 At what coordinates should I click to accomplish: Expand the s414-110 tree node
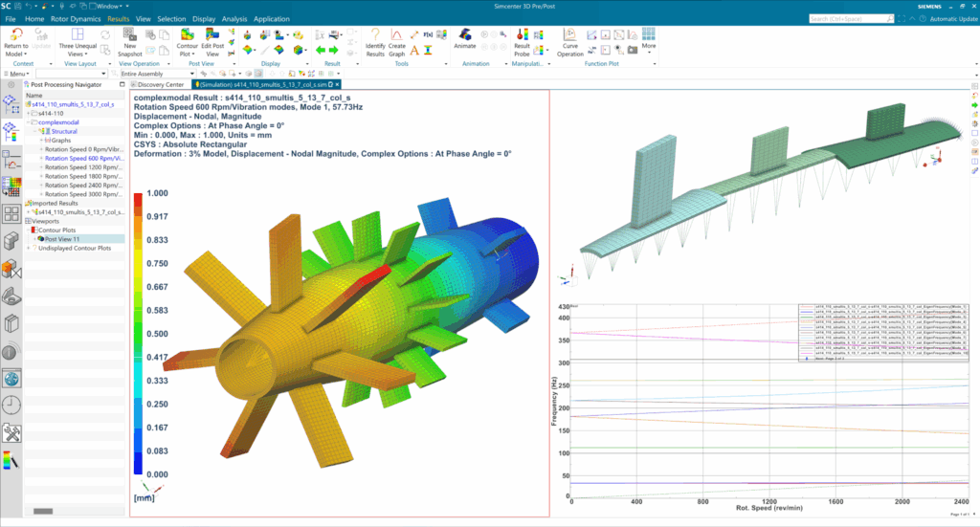click(x=29, y=113)
